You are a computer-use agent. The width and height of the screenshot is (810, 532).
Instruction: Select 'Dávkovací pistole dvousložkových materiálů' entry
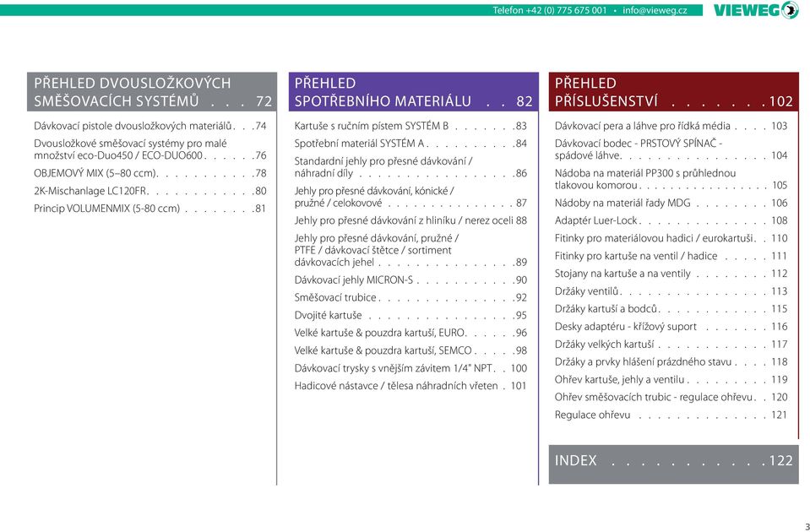click(149, 126)
